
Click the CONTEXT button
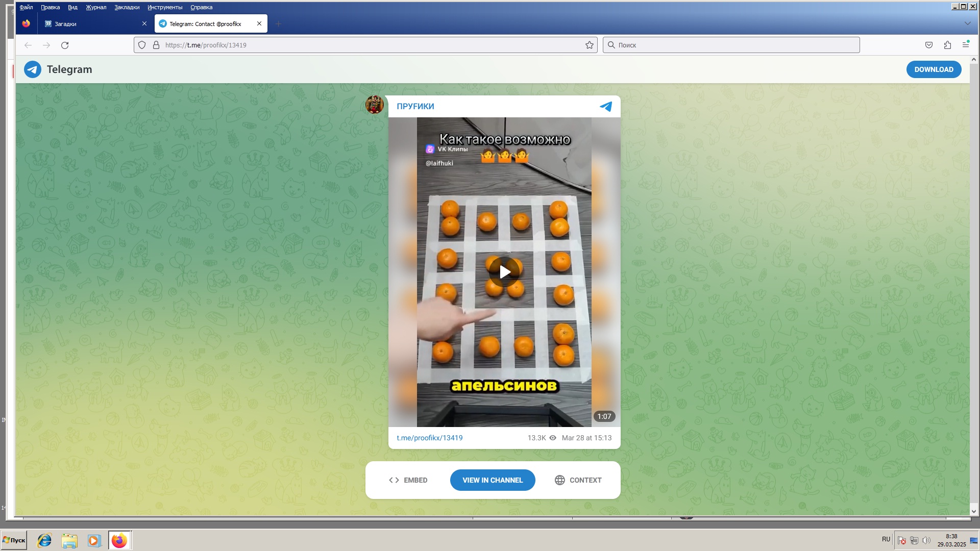(x=578, y=480)
